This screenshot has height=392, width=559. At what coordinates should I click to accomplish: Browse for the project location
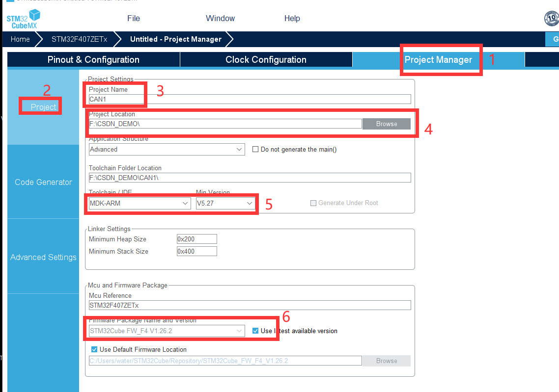click(x=387, y=124)
